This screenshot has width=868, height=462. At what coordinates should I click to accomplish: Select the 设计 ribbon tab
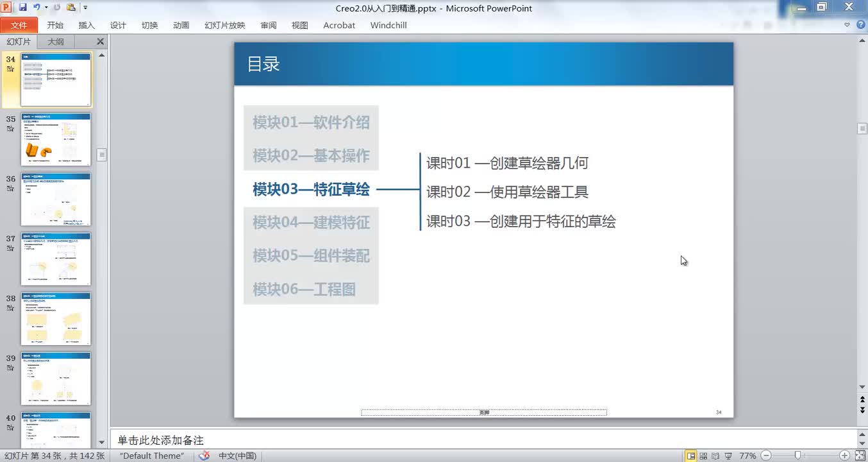click(118, 25)
